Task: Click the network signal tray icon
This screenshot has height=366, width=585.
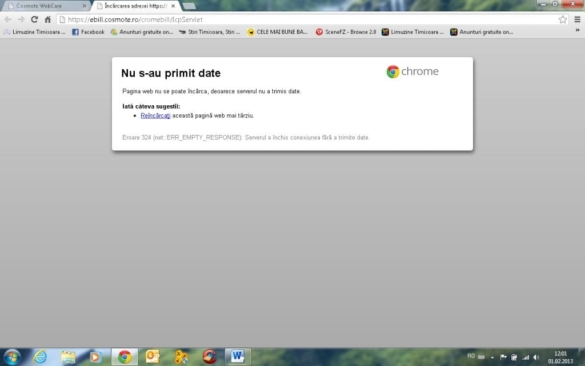Action: pyautogui.click(x=525, y=357)
